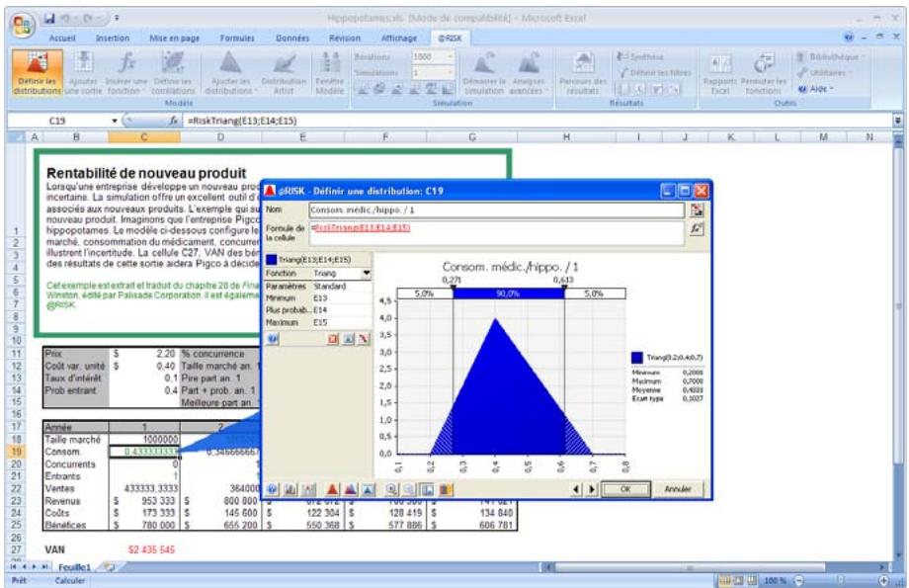Expand the Itérations value dropdown

(452, 58)
